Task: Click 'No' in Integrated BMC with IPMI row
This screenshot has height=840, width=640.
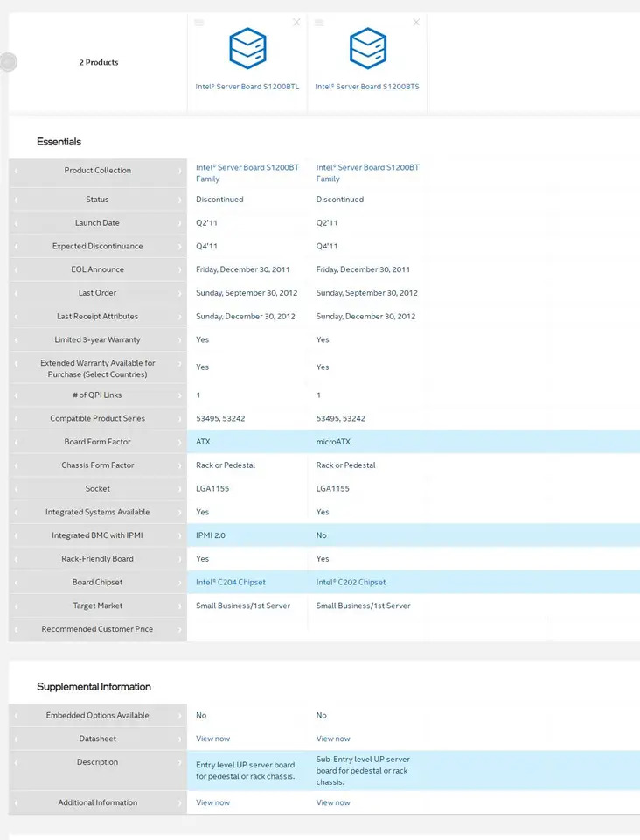Action: point(321,535)
